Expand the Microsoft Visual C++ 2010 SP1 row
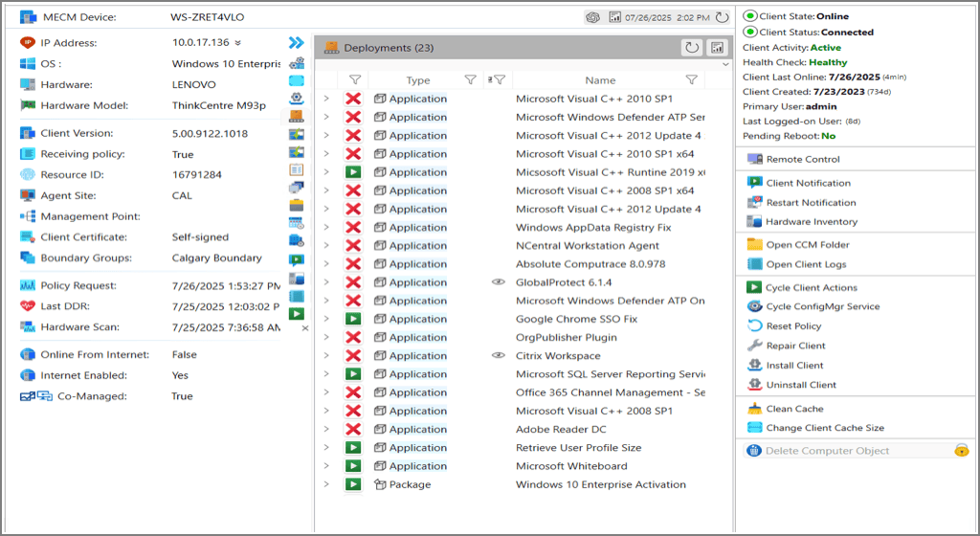Image resolution: width=980 pixels, height=536 pixels. (x=326, y=99)
